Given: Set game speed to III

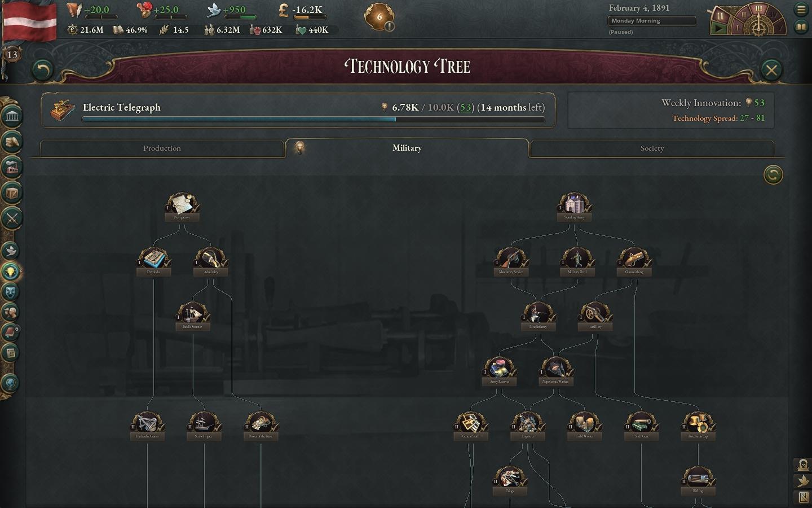Looking at the screenshot, I should pos(758,9).
